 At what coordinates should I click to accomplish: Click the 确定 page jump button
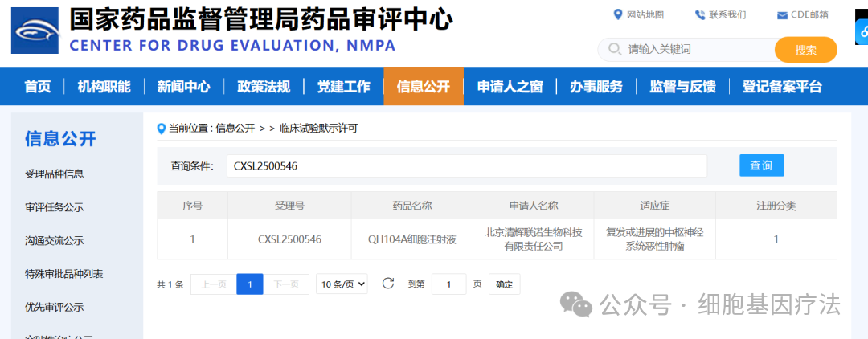tap(504, 284)
